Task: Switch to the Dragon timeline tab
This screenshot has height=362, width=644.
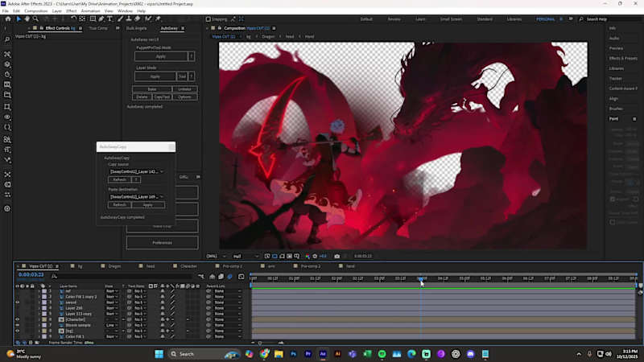Action: 114,265
